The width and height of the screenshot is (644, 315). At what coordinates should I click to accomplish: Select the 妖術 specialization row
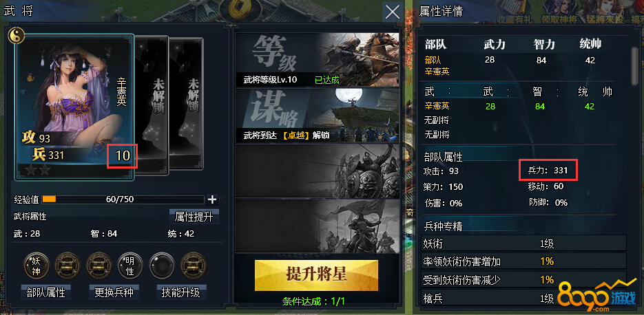pyautogui.click(x=524, y=244)
